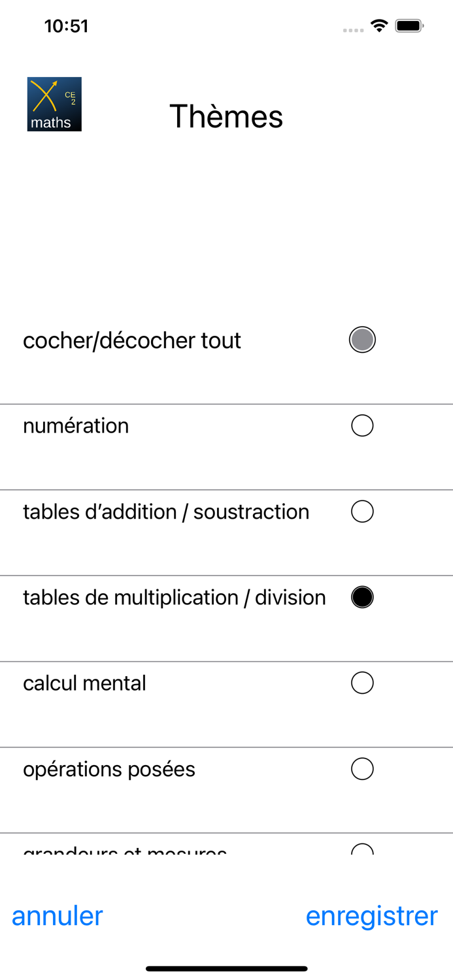Viewport: 453px width, 980px height.
Task: Check the tables d'addition / soustraction circle
Action: 363,512
